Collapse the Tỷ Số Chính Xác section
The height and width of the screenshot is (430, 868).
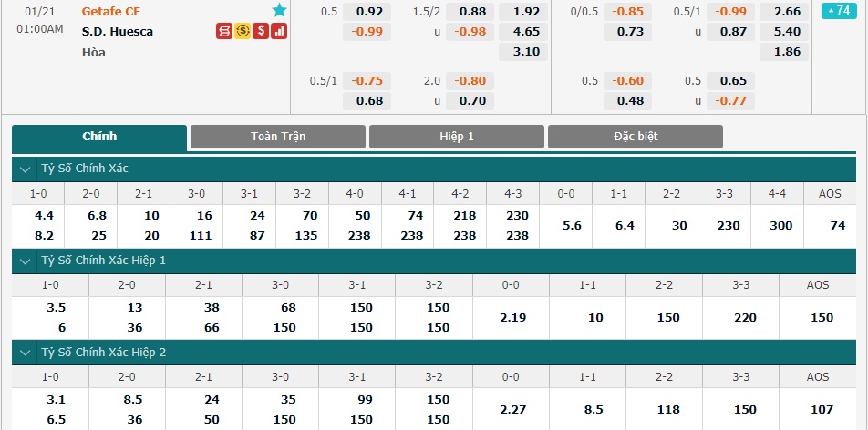pyautogui.click(x=25, y=169)
